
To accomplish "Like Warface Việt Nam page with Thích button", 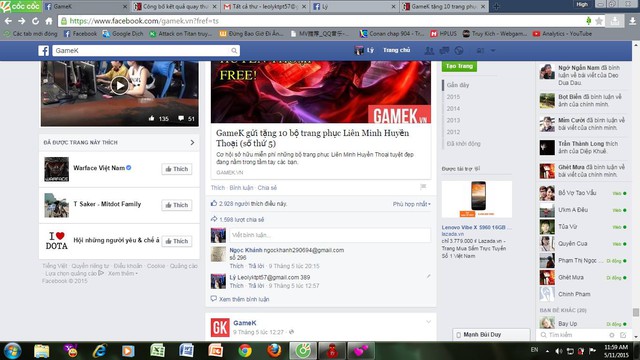I will [x=177, y=169].
